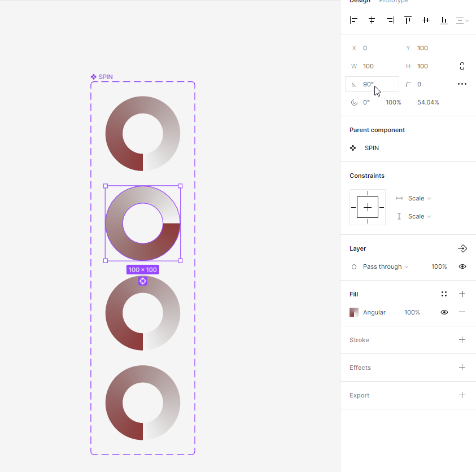Viewport: 476px width, 472px height.
Task: Open more options ellipsis menu
Action: pyautogui.click(x=462, y=84)
